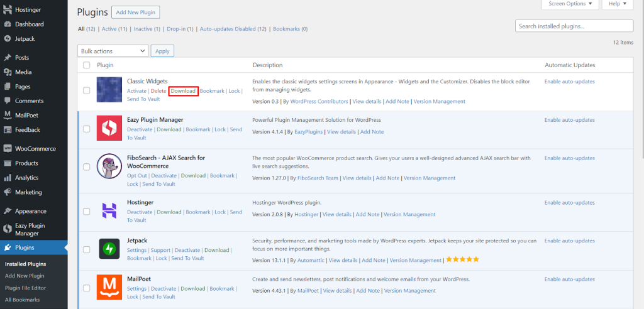The width and height of the screenshot is (644, 309).
Task: Click the Jetpack five-star rating
Action: (462, 260)
